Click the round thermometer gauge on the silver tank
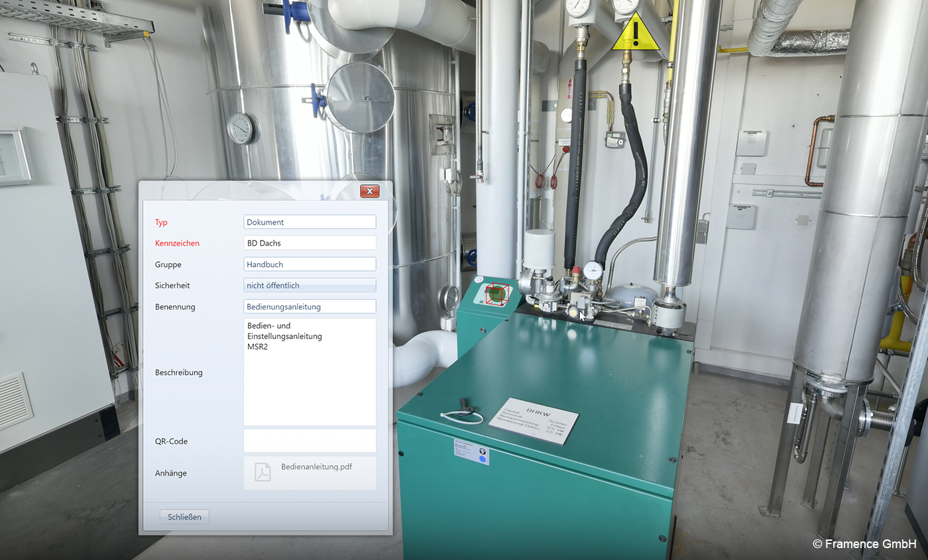 coord(240,128)
